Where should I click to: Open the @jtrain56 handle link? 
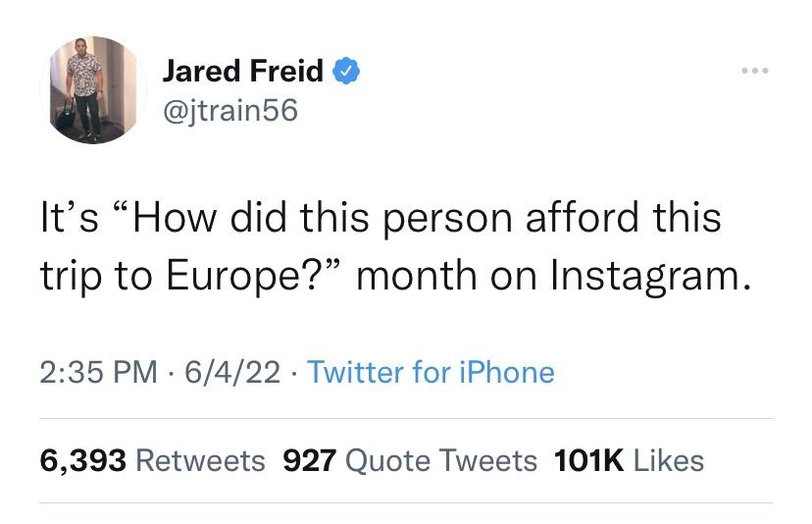228,111
